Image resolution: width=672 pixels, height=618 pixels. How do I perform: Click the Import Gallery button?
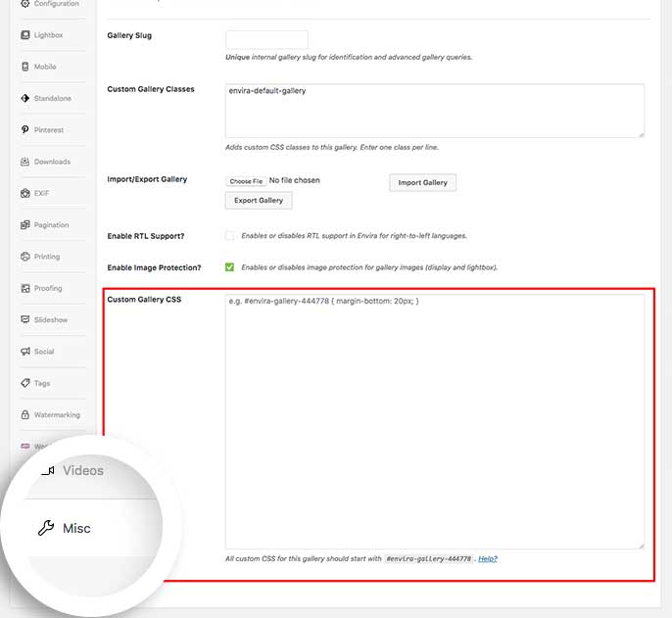click(x=422, y=182)
